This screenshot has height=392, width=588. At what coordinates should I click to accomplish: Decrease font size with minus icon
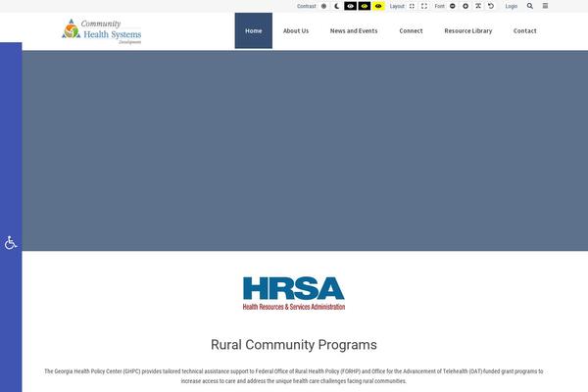pos(453,6)
